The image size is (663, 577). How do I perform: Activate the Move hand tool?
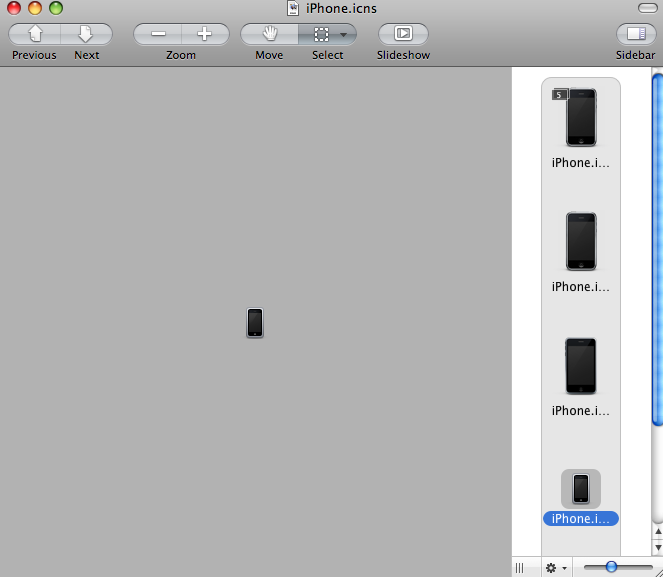point(269,34)
